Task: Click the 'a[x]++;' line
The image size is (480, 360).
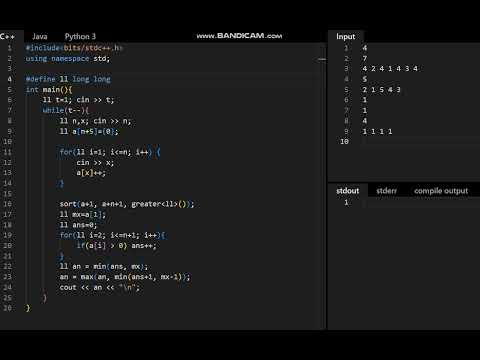Action: 91,173
